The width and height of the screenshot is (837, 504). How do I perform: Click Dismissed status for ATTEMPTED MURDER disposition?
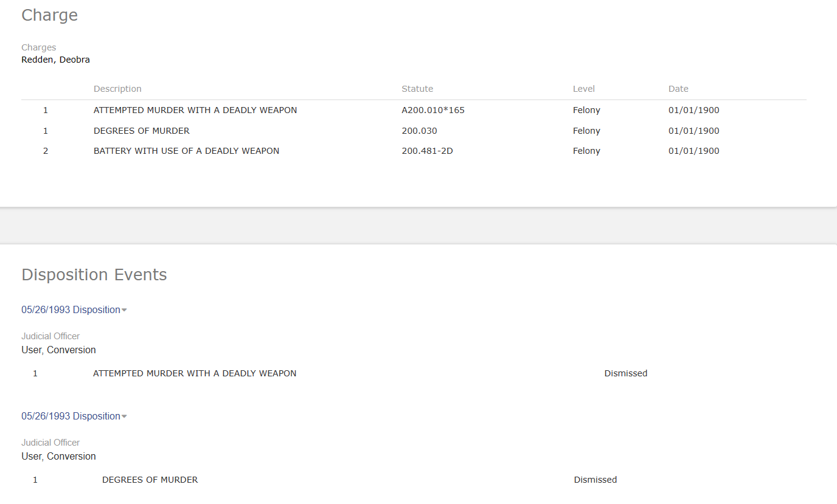[625, 373]
